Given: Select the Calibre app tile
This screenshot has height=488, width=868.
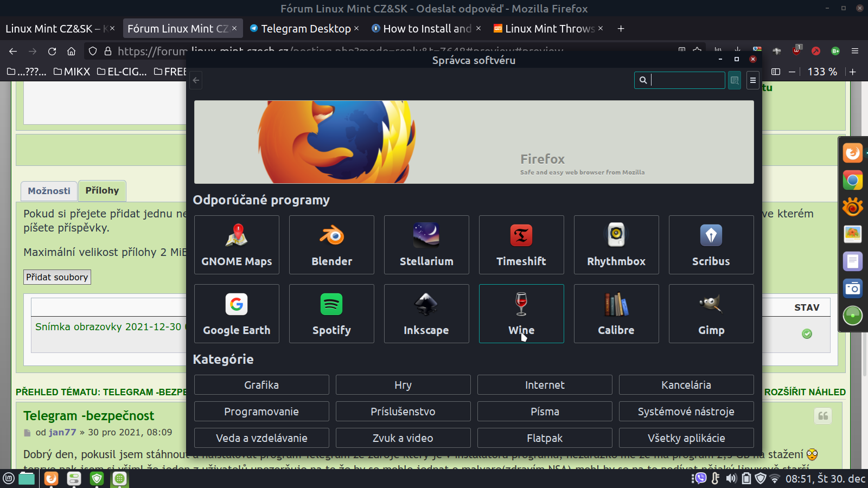Looking at the screenshot, I should [616, 313].
